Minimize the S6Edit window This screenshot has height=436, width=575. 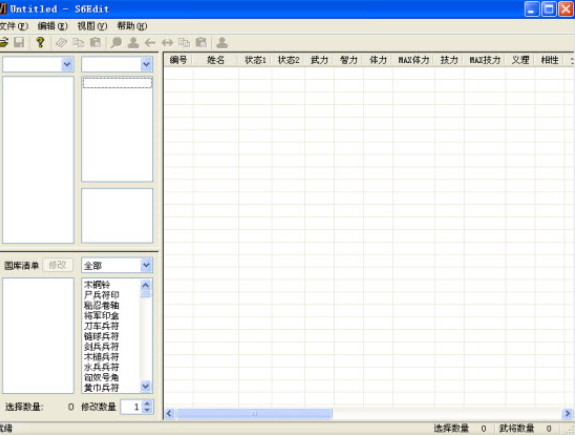(532, 9)
